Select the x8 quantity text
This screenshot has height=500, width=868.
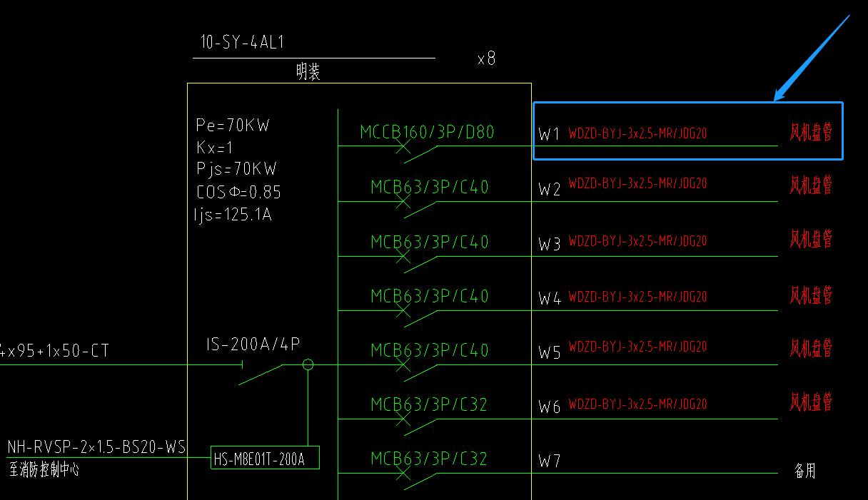pyautogui.click(x=486, y=58)
